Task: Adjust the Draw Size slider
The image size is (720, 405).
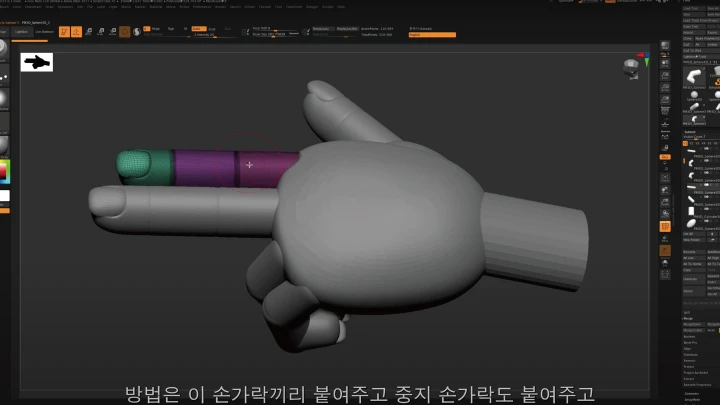Action: [x=276, y=34]
